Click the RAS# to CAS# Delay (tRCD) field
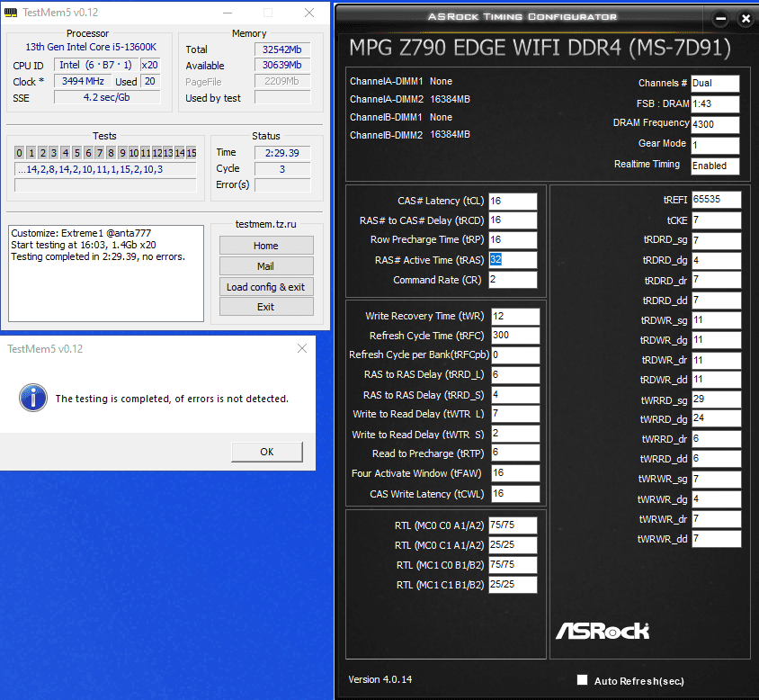This screenshot has width=759, height=700. point(513,220)
